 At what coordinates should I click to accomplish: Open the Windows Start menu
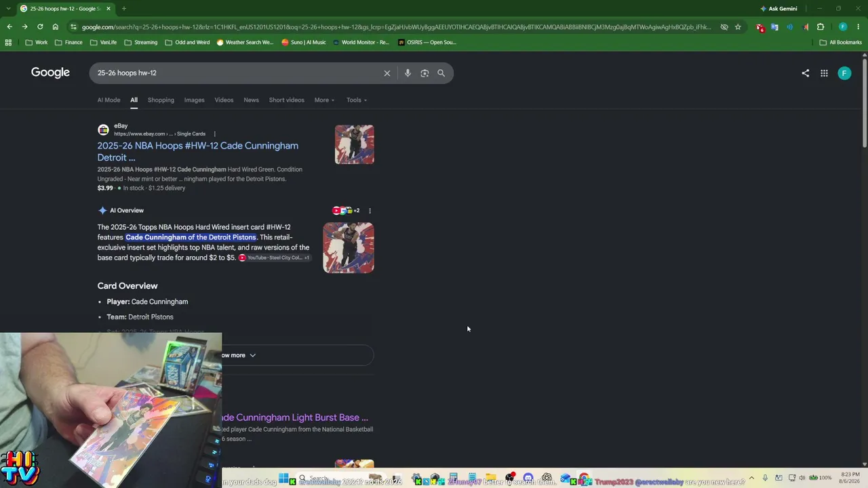coord(283,479)
